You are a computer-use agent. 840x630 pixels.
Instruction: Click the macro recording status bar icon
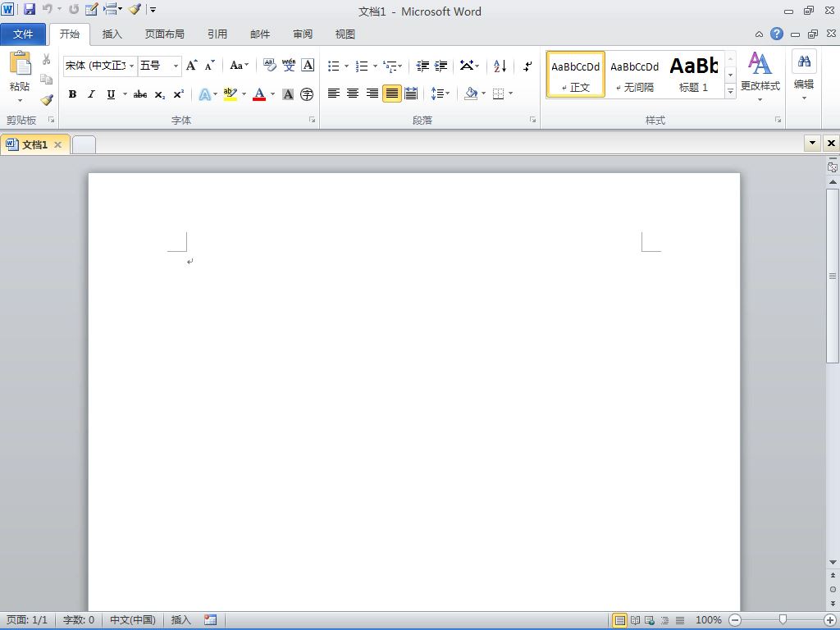coord(211,620)
